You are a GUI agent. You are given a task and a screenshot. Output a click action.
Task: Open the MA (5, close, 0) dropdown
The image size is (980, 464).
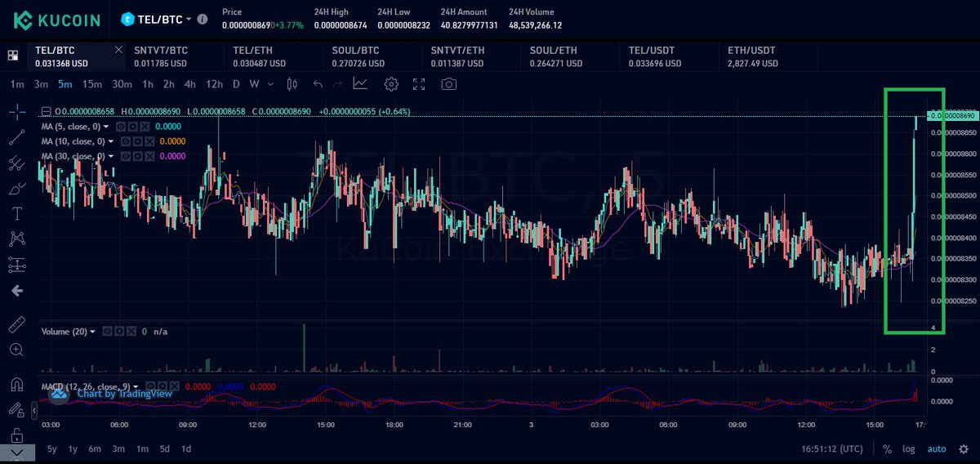tap(106, 127)
